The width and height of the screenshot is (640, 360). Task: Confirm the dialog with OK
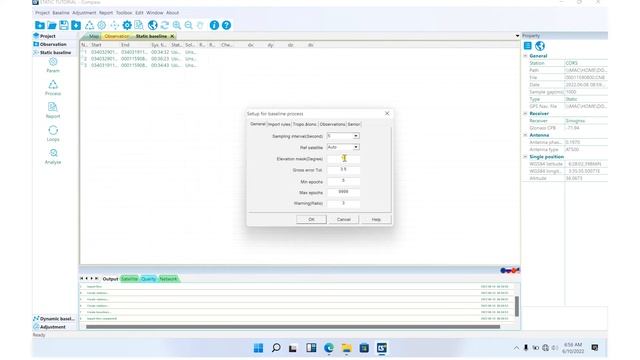tap(311, 219)
